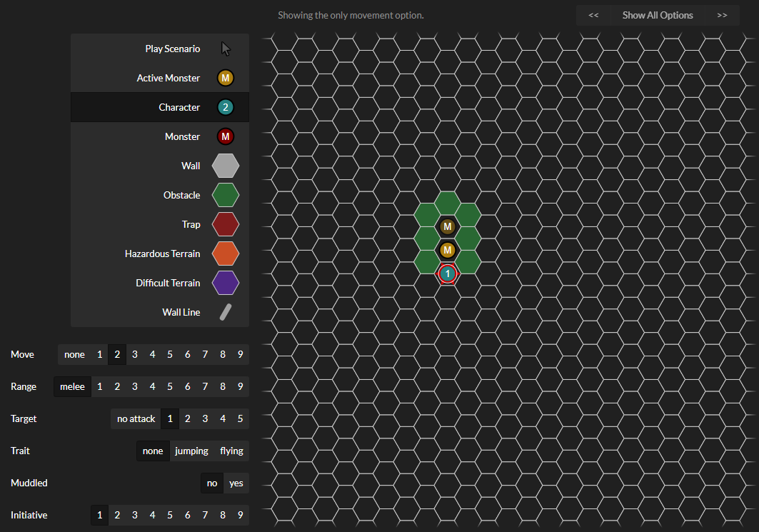
Task: Click the monster token adjacent to character 1
Action: pyautogui.click(x=448, y=250)
